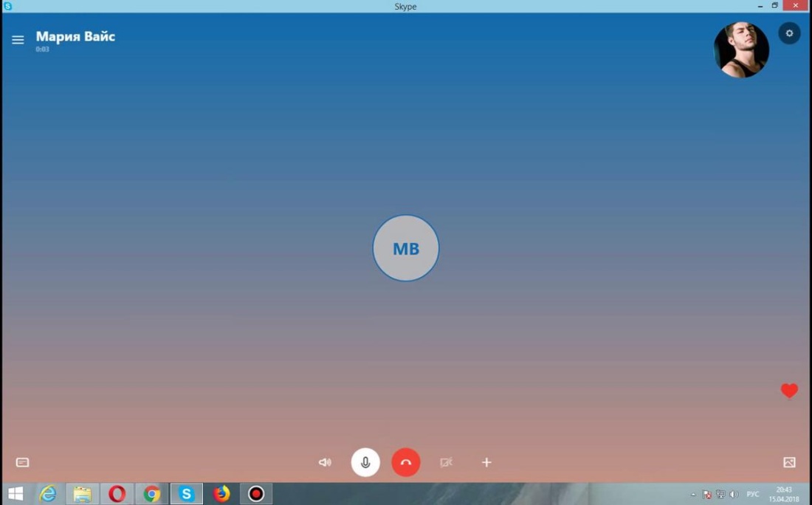812x505 pixels.
Task: Open Firefox from the taskbar
Action: 221,493
